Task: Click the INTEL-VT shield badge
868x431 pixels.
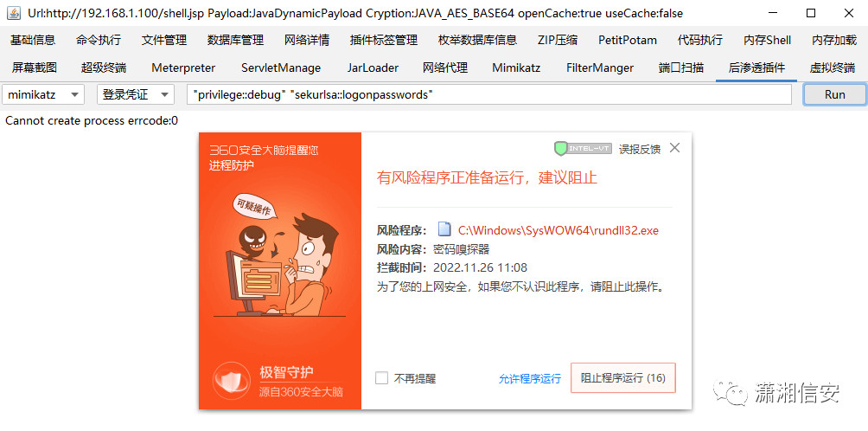Action: [583, 149]
